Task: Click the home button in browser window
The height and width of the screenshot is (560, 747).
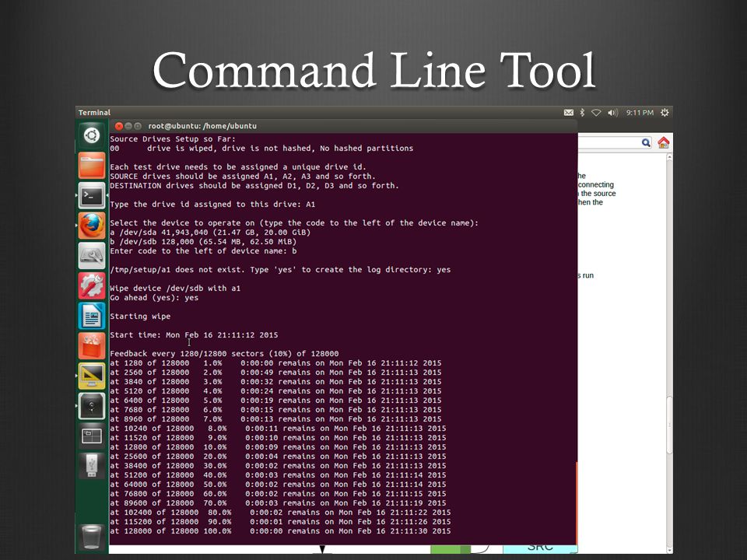Action: pyautogui.click(x=663, y=142)
